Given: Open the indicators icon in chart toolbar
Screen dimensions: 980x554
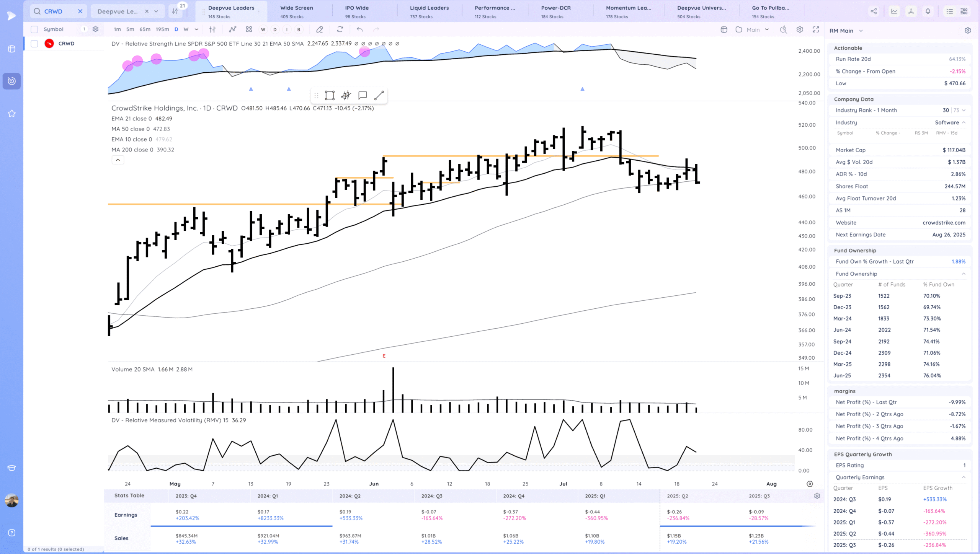Looking at the screenshot, I should pos(232,29).
